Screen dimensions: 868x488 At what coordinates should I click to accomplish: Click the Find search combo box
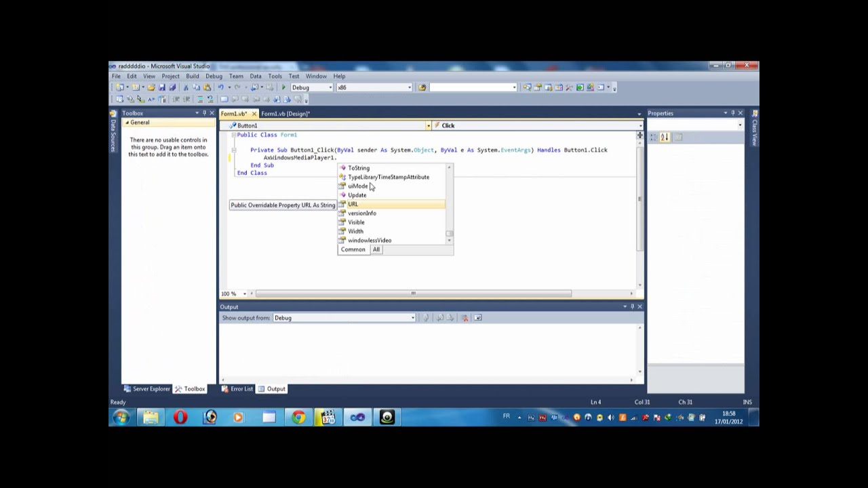pyautogui.click(x=473, y=87)
